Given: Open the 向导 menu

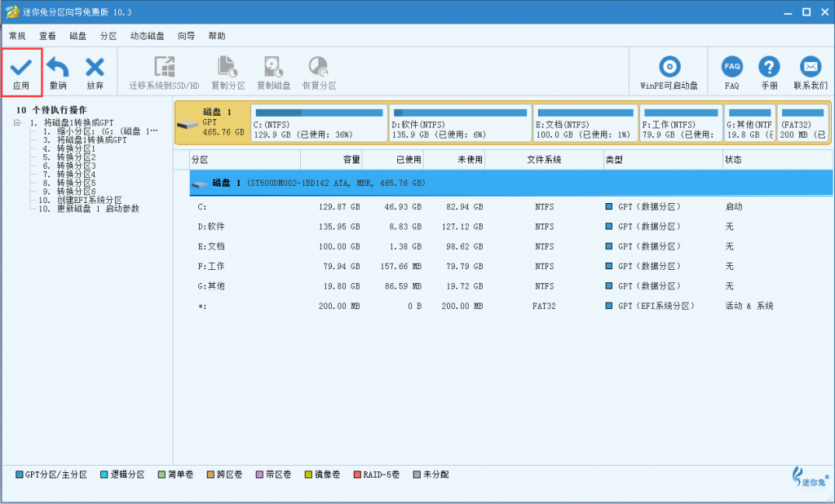Looking at the screenshot, I should click(x=187, y=36).
